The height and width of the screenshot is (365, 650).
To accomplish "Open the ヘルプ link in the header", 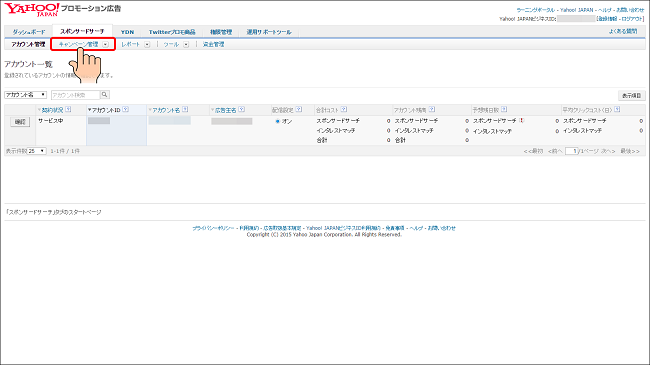I will tap(605, 10).
